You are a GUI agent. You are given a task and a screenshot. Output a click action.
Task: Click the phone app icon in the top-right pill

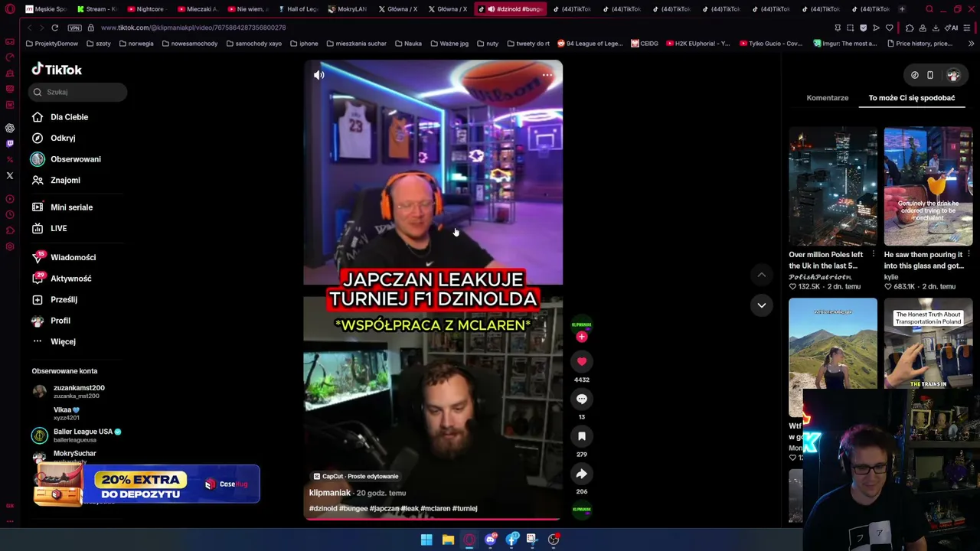coord(930,75)
